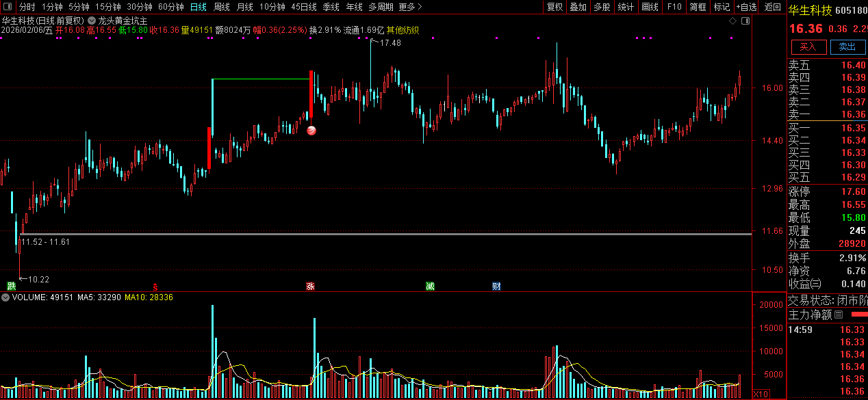Click the MA10: 28336 label
The image size is (868, 400).
pos(149,297)
